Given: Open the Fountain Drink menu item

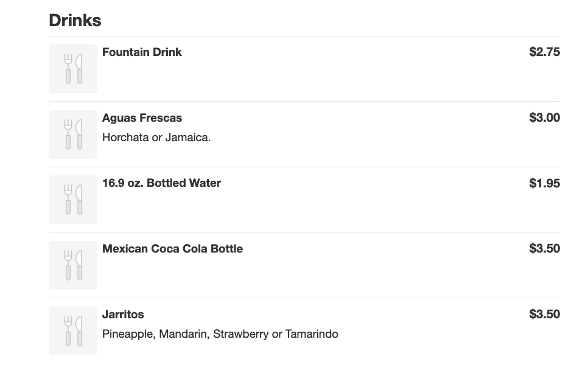Looking at the screenshot, I should (142, 52).
